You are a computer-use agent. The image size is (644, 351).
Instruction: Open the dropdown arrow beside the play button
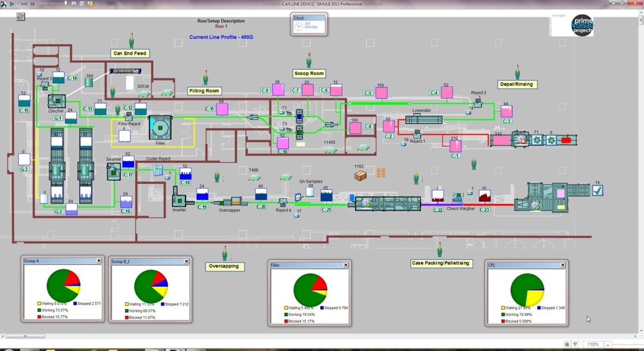point(18,4)
